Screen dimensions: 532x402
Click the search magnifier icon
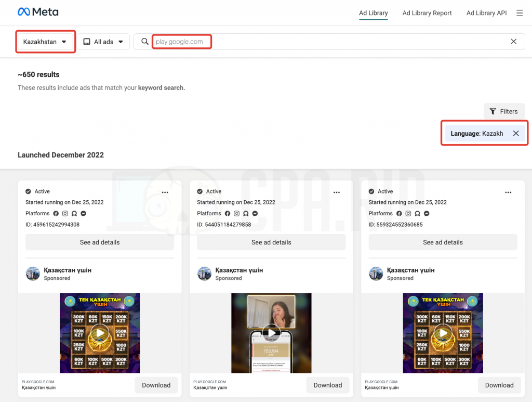coord(145,42)
